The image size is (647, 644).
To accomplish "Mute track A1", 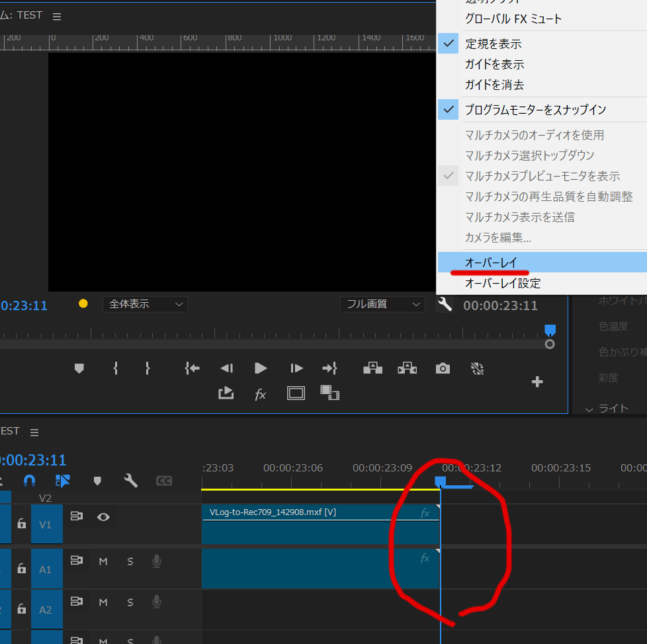I will tap(103, 561).
